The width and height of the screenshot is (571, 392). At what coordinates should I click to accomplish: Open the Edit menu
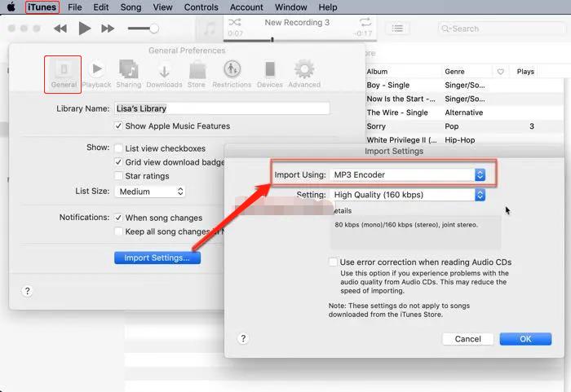[x=101, y=7]
